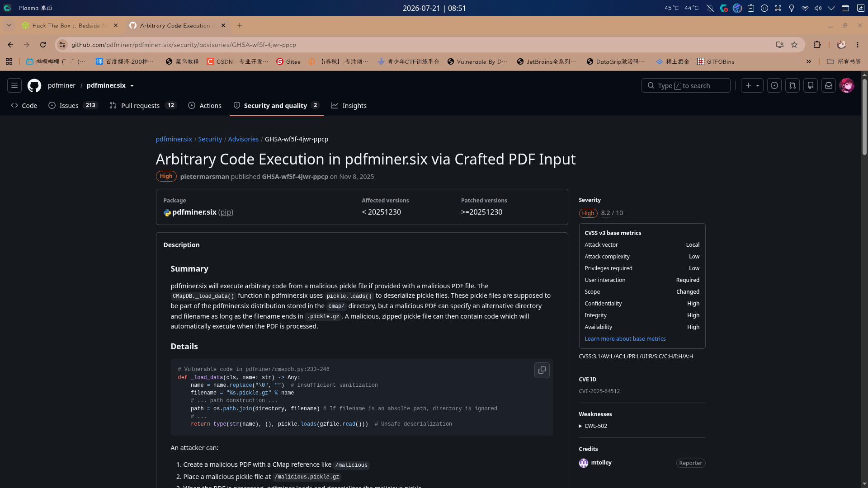Image resolution: width=868 pixels, height=488 pixels.
Task: Click the browser address bar URL
Action: tap(184, 45)
